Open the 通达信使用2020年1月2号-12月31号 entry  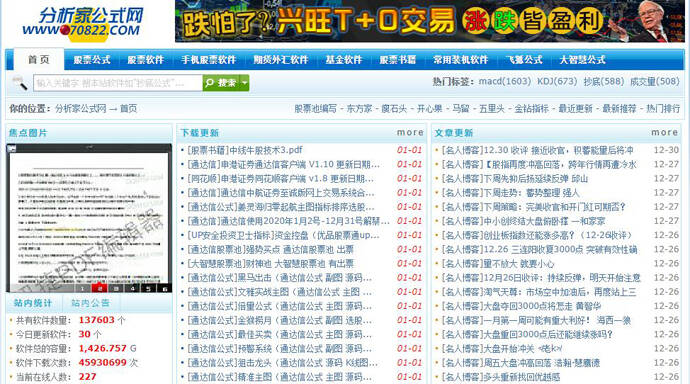click(288, 221)
